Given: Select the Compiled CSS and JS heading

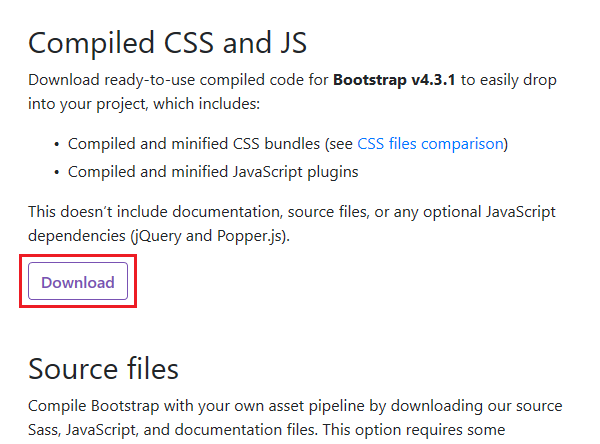Looking at the screenshot, I should [168, 43].
